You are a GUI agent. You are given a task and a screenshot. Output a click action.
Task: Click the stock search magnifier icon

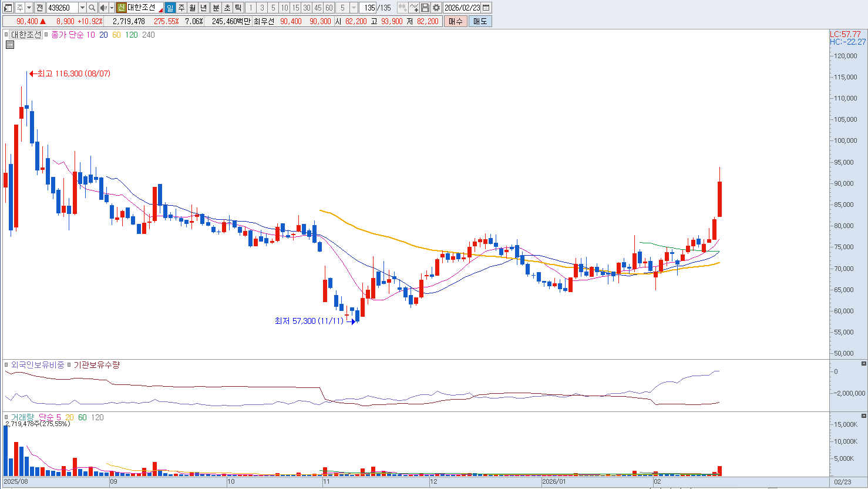[x=92, y=8]
